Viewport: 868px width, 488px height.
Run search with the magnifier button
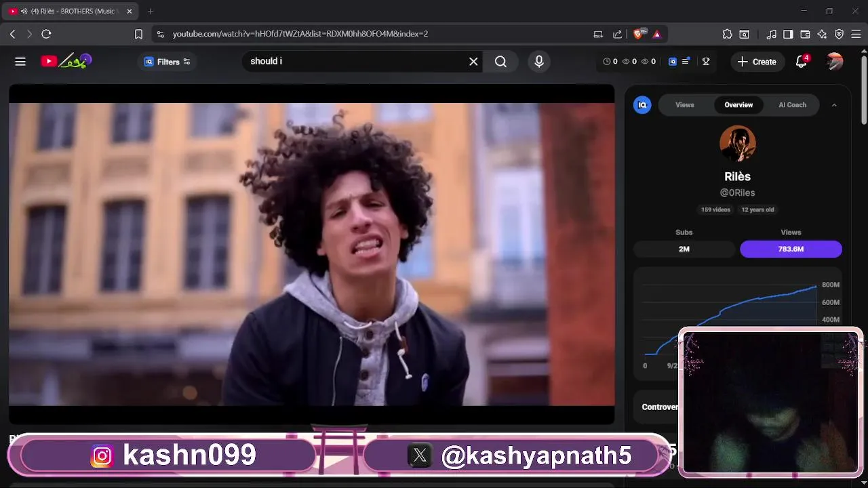click(x=500, y=62)
